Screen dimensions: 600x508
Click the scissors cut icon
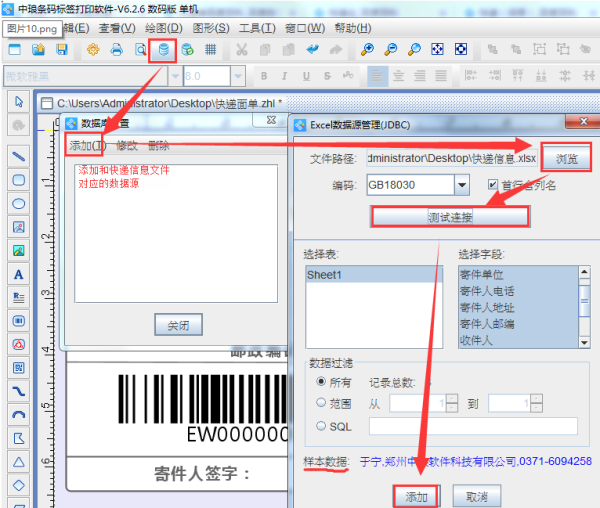coord(241,49)
